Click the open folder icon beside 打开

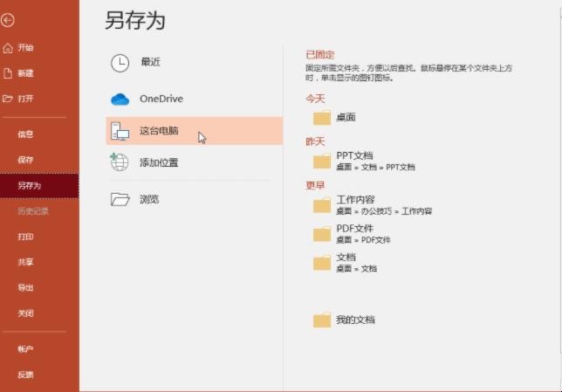[x=8, y=99]
